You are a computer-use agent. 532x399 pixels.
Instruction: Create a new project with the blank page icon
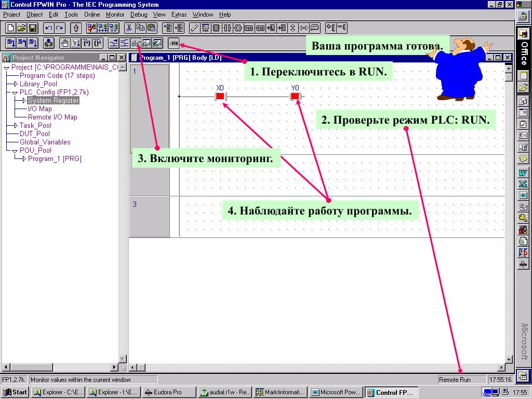pos(10,28)
